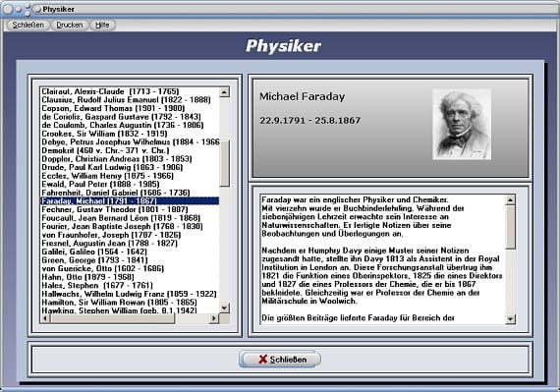Screen dimensions: 560x392
Task: Click the bottom Schließen button with red X
Action: 280,360
